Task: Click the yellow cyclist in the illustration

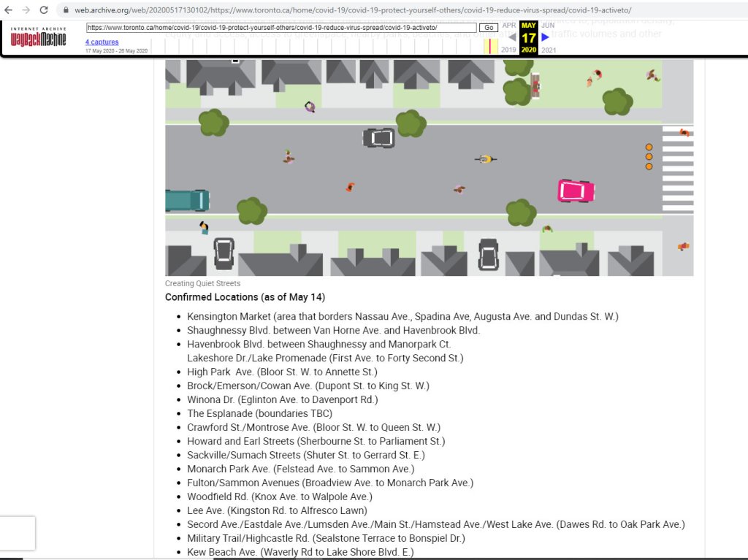Action: [484, 159]
